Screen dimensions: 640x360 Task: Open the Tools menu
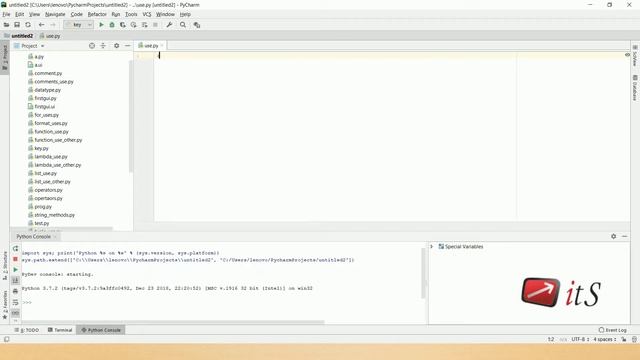[x=131, y=14]
